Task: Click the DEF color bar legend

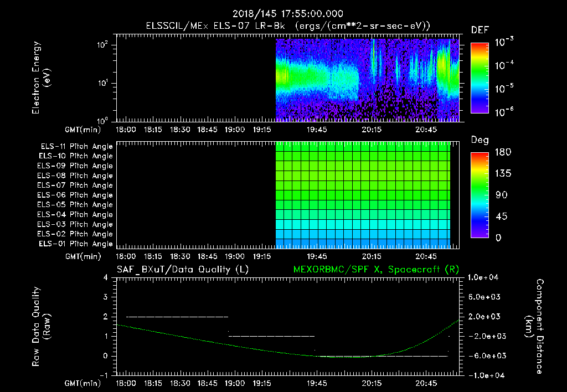Action: click(x=480, y=78)
